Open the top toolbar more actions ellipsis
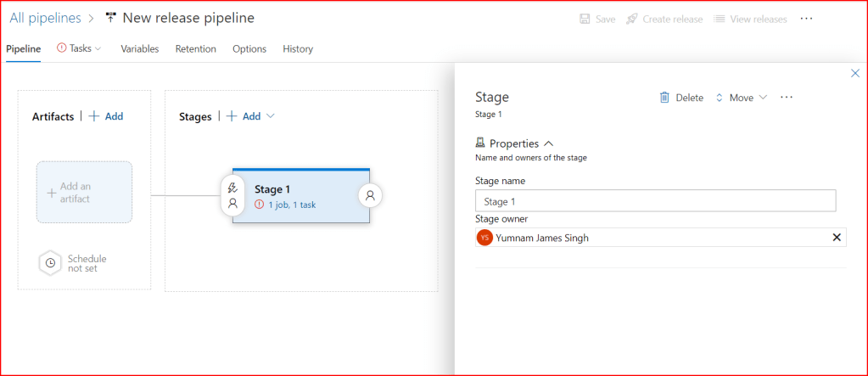Viewport: 868px width, 376px height. pyautogui.click(x=807, y=19)
